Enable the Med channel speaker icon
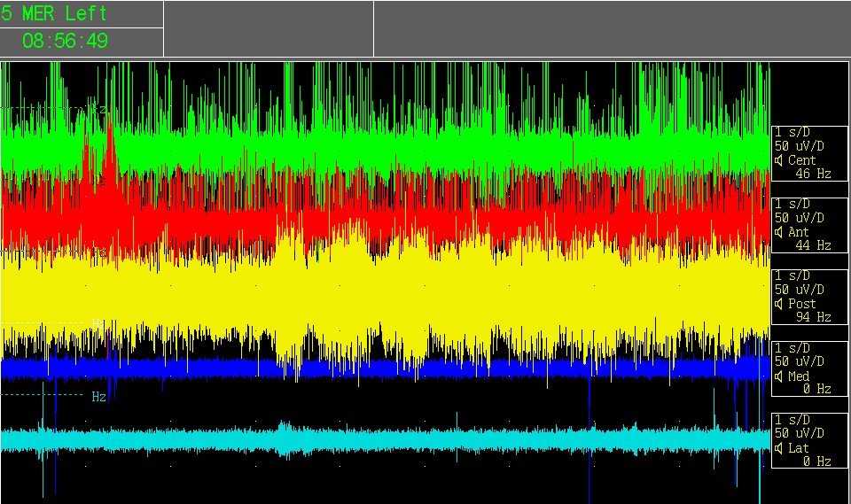The width and height of the screenshot is (851, 504). (779, 376)
